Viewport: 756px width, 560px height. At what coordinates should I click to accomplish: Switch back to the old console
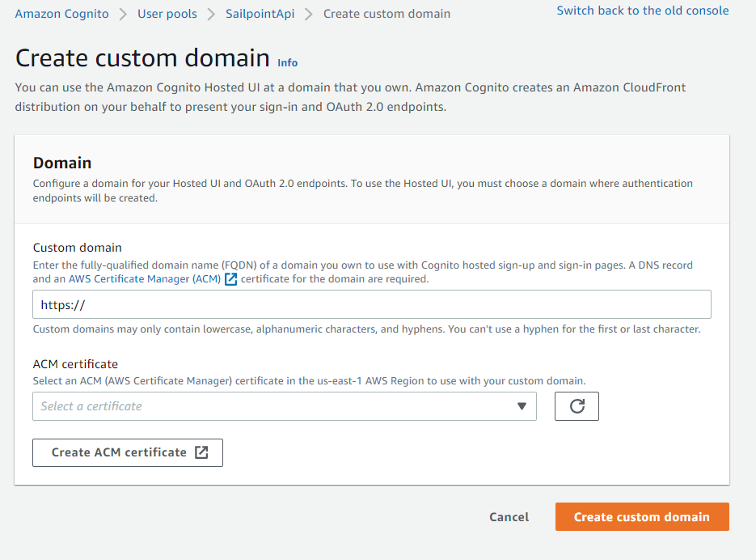[x=643, y=11]
